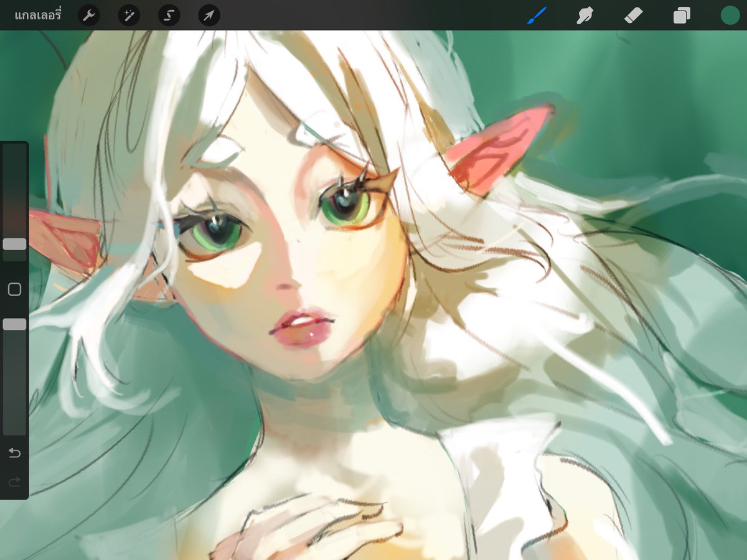Open the แกลเลอรี่ gallery
747x560 pixels.
point(37,16)
